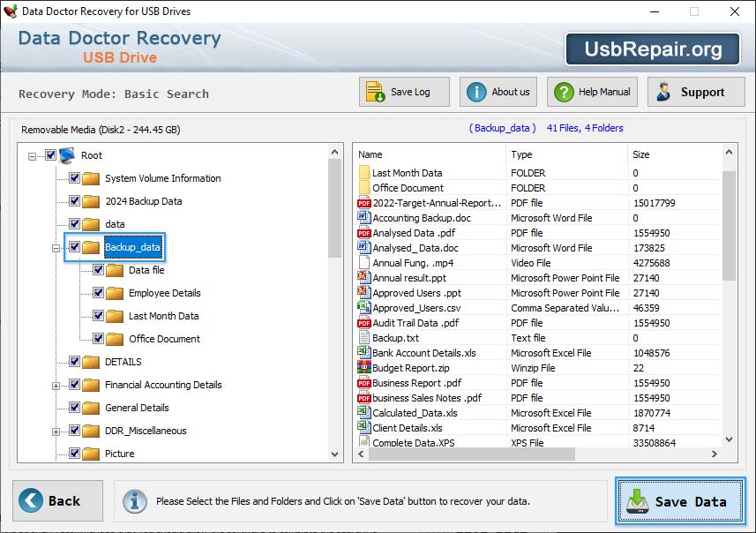This screenshot has height=533, width=756.
Task: Click the file list scroll right arrow
Action: [x=715, y=454]
